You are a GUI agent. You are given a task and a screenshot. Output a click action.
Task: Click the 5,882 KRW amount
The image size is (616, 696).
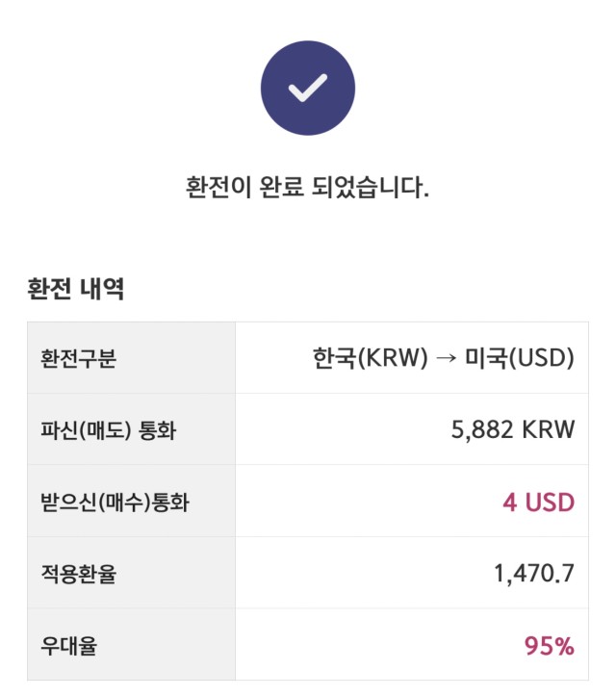pos(513,429)
